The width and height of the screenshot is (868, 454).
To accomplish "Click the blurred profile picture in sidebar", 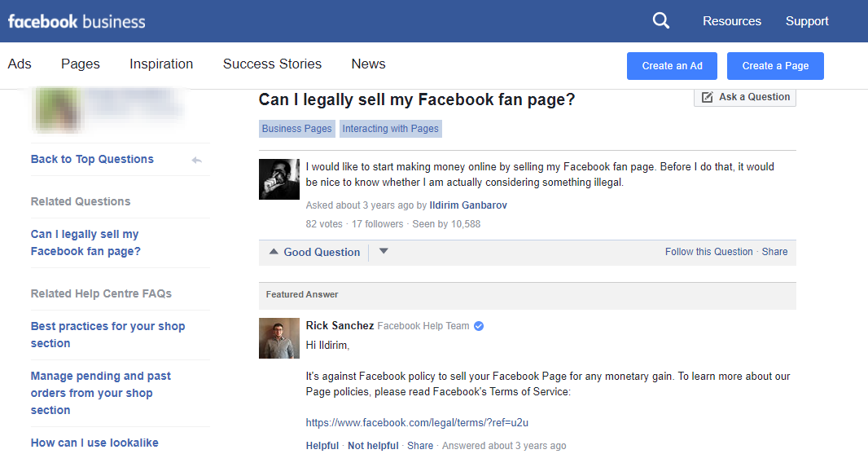I will coord(58,110).
